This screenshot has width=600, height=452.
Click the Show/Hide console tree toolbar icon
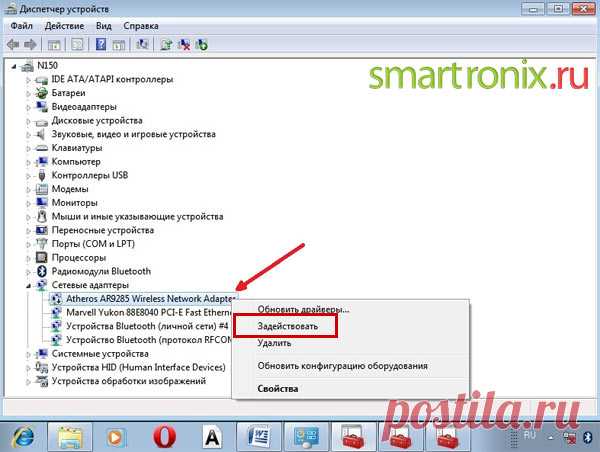coord(54,45)
